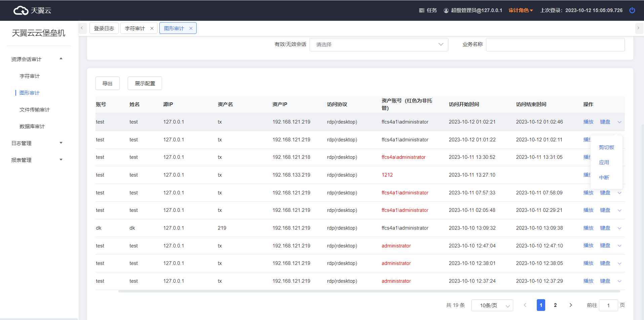The image size is (644, 320).
Task: Open the 审计角色 role dropdown
Action: point(521,10)
